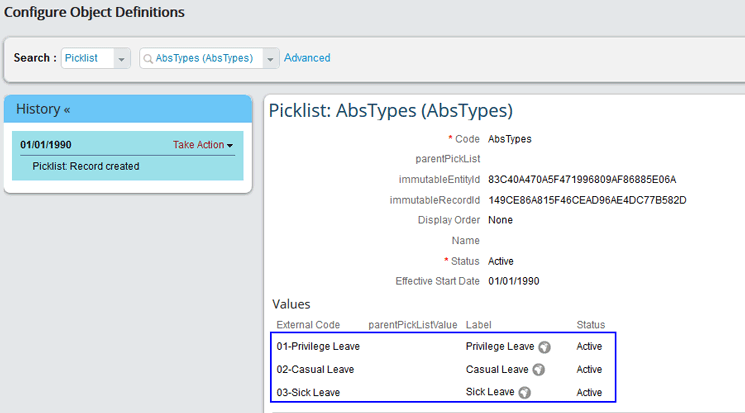Click the translations icon beside Privilege Leave
Viewport: 745px width, 413px height.
click(x=544, y=347)
